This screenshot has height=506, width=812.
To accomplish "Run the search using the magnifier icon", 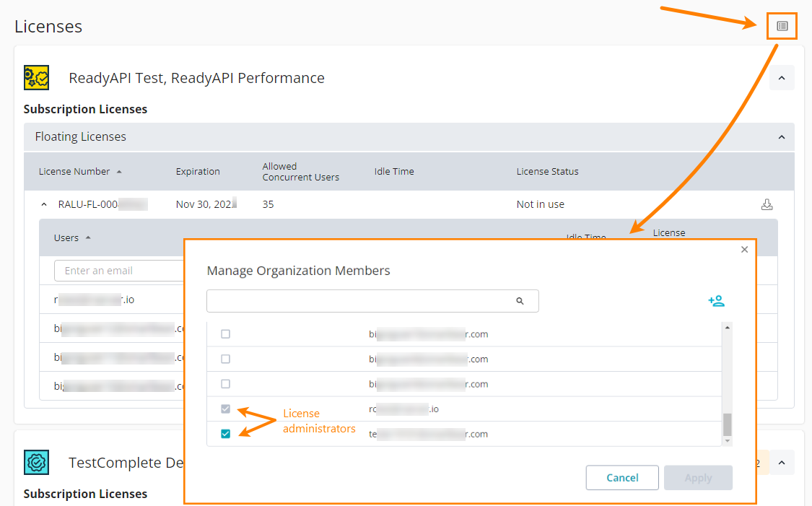I will click(520, 300).
